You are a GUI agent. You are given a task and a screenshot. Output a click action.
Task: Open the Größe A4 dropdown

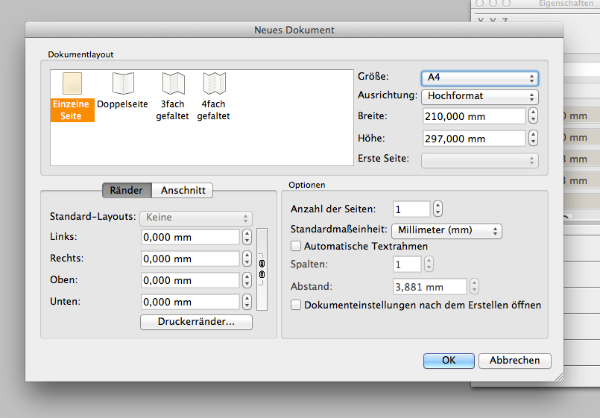pos(479,77)
